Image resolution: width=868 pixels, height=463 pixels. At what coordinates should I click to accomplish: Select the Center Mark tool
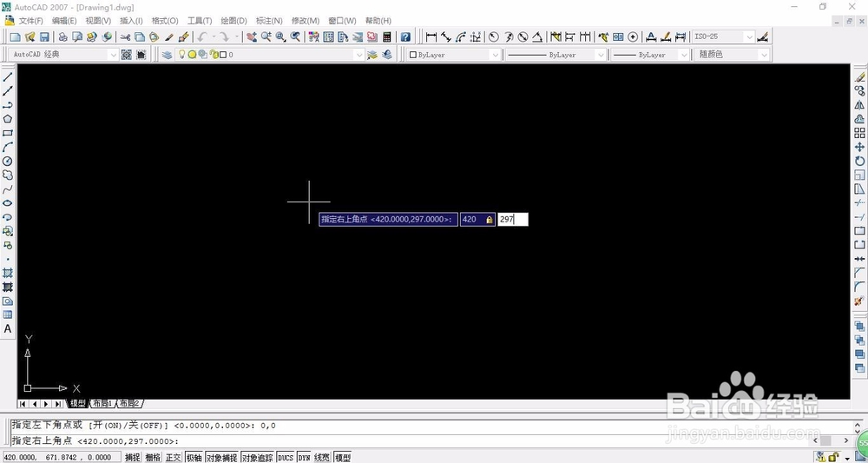coord(634,37)
